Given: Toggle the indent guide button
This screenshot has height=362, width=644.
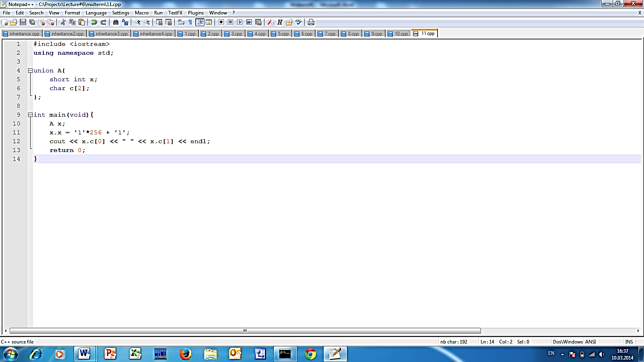Looking at the screenshot, I should coord(200,23).
